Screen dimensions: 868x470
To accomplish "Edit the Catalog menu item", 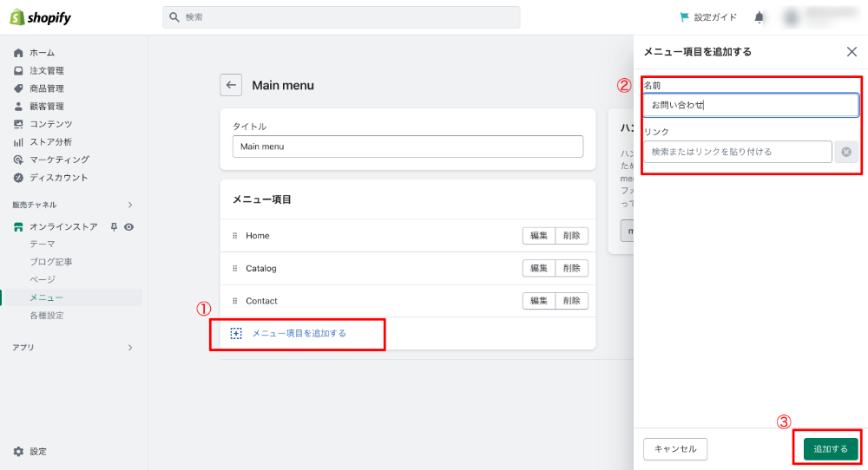I will coord(539,268).
